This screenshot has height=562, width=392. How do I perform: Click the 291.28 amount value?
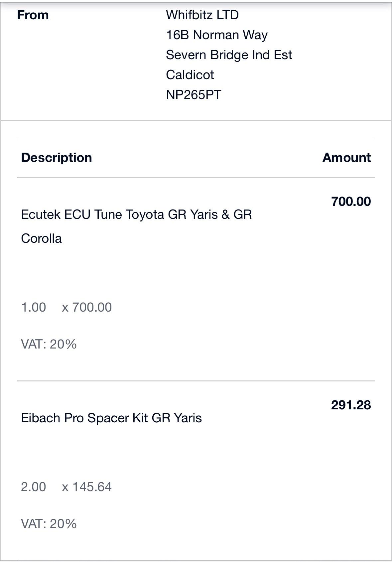tap(351, 405)
